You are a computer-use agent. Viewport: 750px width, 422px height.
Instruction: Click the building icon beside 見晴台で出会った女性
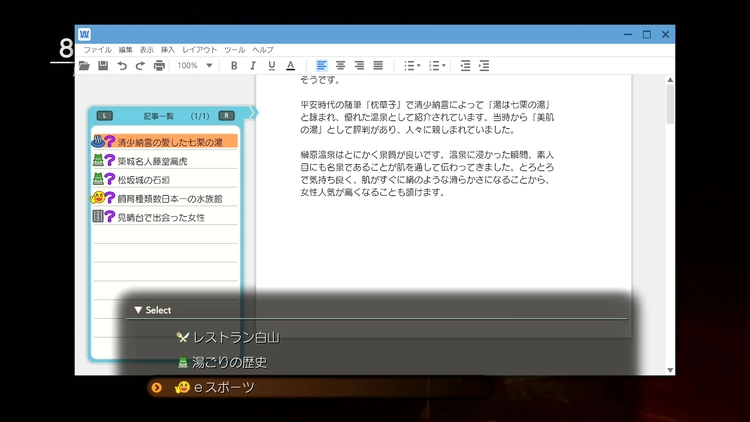pyautogui.click(x=98, y=216)
